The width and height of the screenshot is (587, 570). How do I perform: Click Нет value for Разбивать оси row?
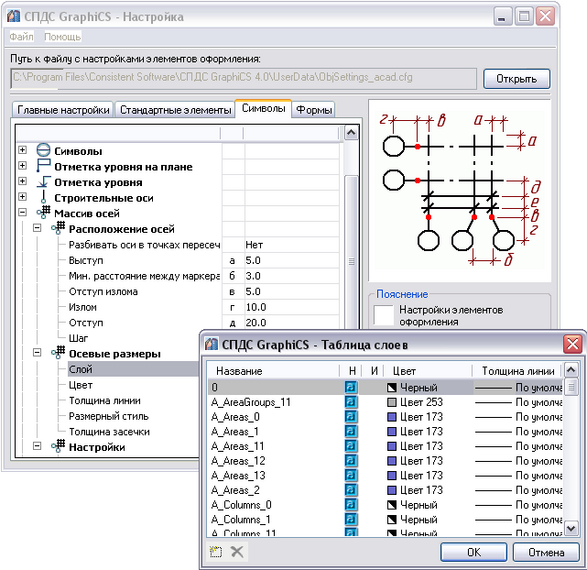254,245
